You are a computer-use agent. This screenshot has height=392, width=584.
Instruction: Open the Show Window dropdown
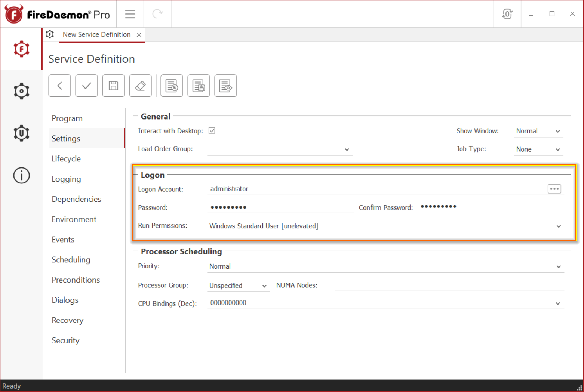click(538, 131)
